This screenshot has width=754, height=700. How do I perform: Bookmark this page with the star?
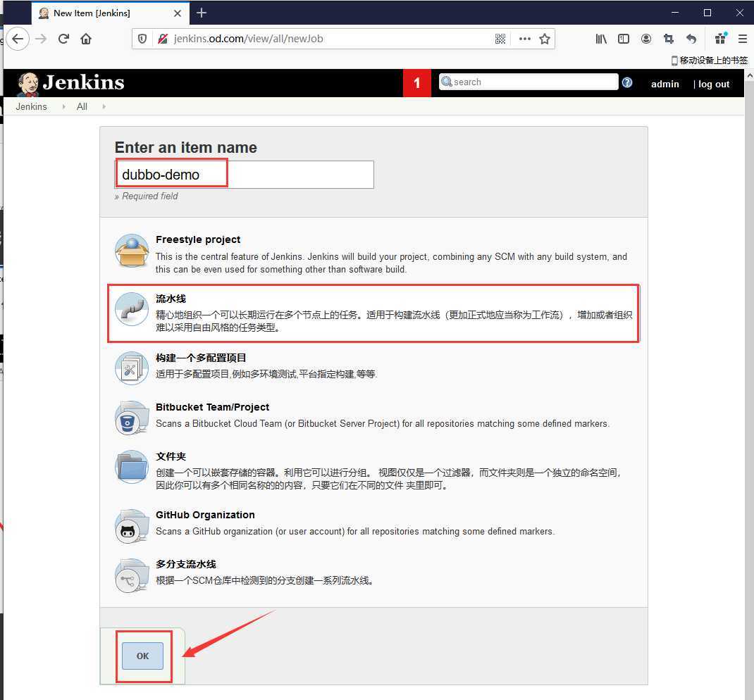544,39
